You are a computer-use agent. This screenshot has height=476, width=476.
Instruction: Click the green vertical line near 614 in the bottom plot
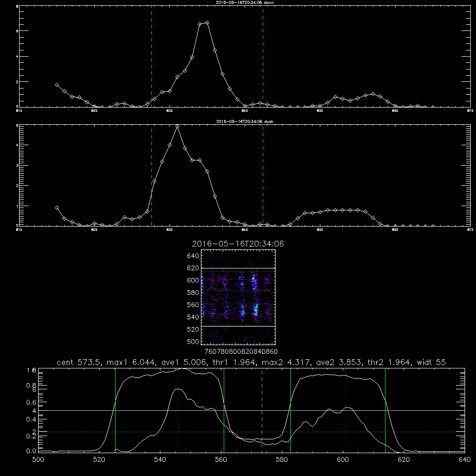pos(385,410)
